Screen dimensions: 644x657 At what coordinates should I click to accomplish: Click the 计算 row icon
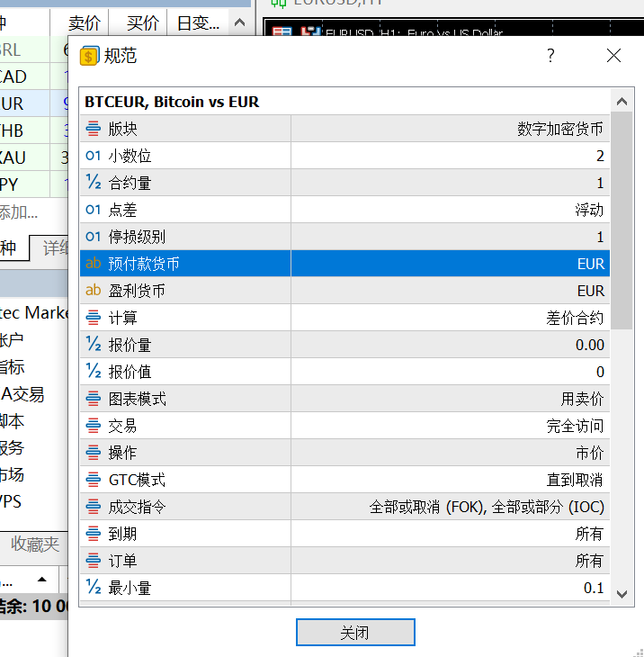[93, 318]
